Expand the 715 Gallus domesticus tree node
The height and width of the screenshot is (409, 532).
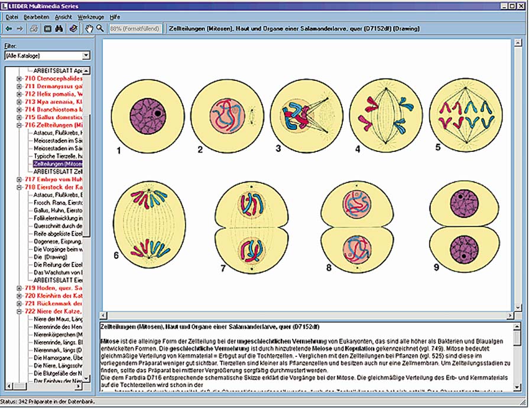[x=19, y=118]
